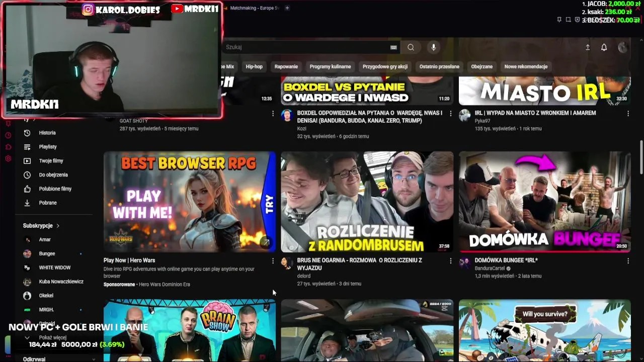The width and height of the screenshot is (644, 362).
Task: Open options menu for BRUS NIE OGARNIA video
Action: [450, 261]
